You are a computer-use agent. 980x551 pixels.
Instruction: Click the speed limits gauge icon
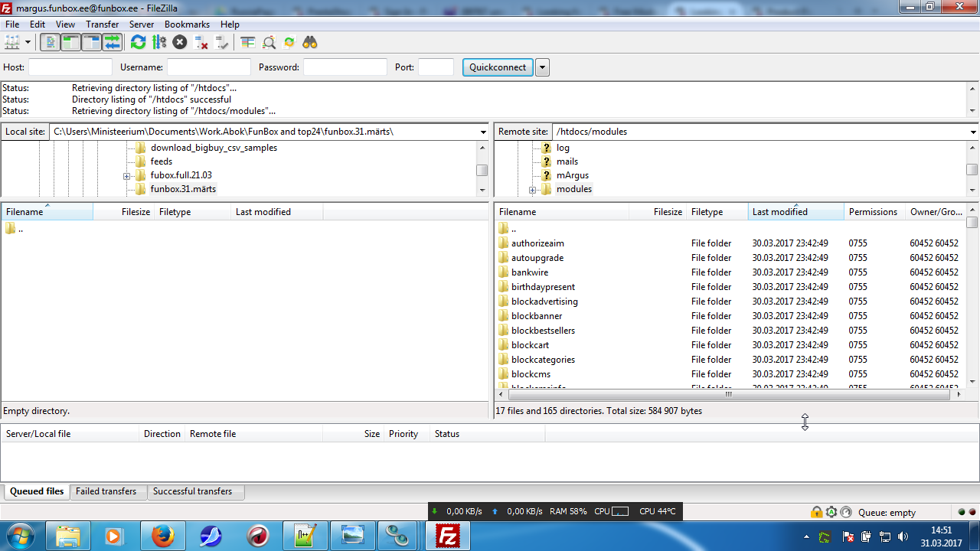click(x=846, y=512)
